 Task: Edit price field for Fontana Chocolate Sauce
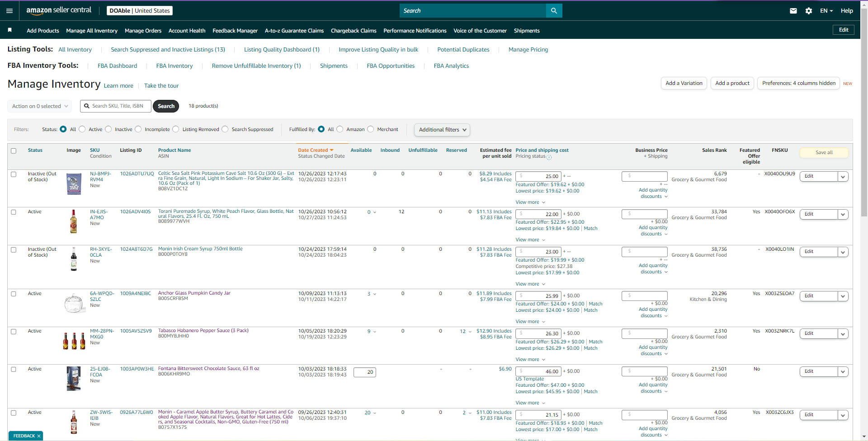(x=538, y=372)
